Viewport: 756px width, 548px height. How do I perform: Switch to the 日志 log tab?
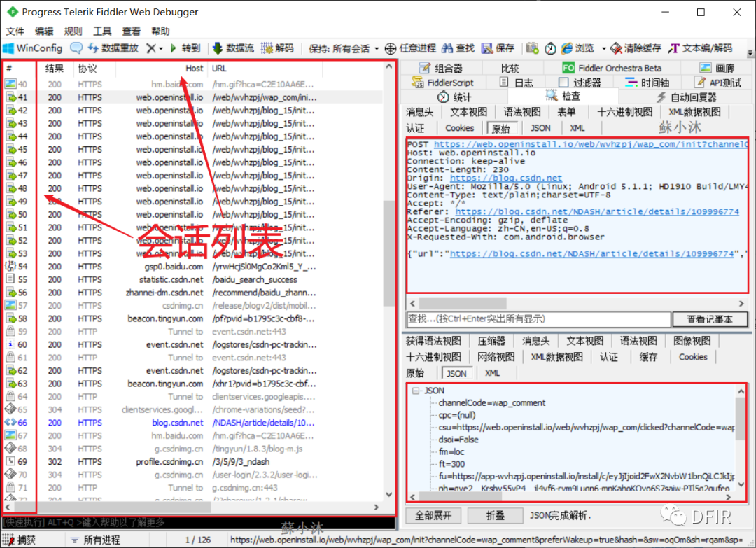click(x=516, y=83)
